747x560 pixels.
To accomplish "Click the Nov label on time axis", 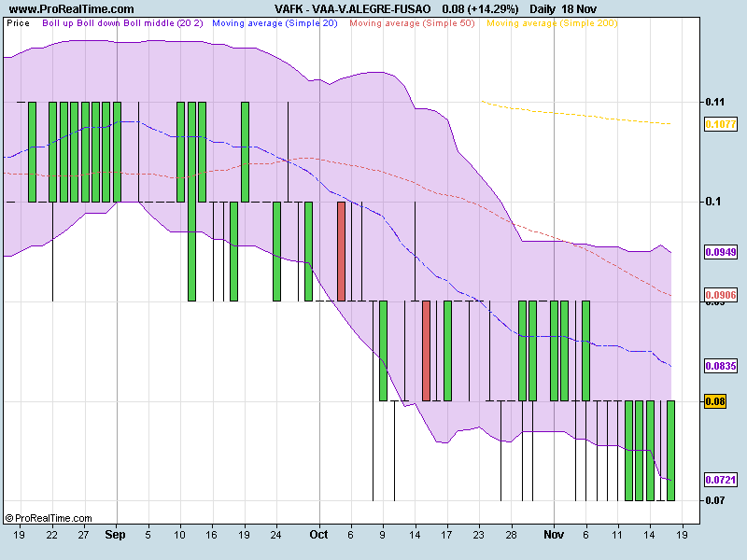I will tap(555, 536).
